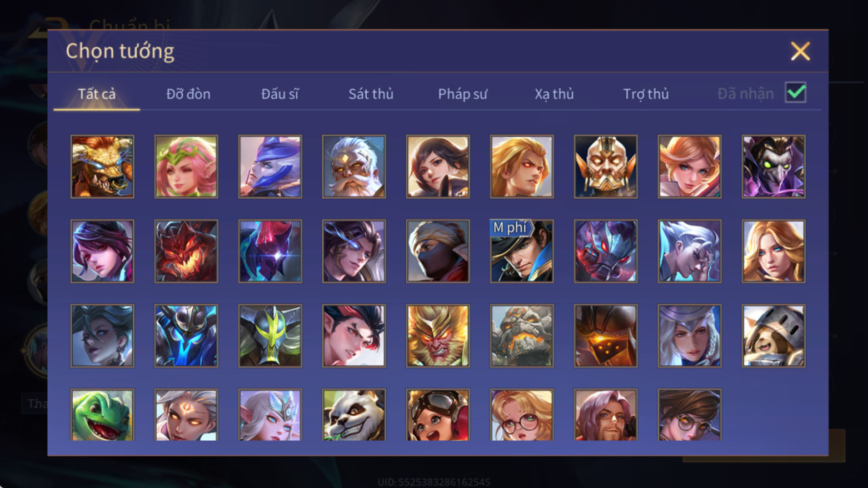
Task: Select the golden masked armored hero
Action: 606,167
